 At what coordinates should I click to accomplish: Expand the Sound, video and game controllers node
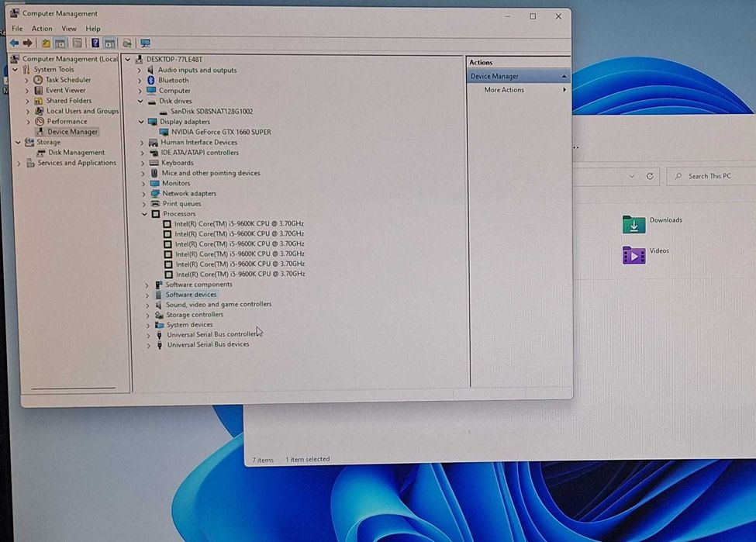147,305
